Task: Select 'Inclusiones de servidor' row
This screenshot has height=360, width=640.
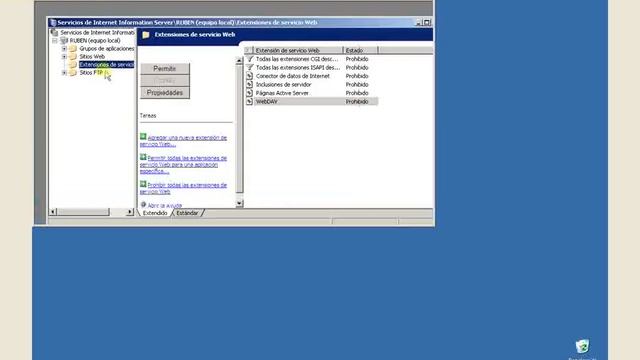Action: click(312, 84)
